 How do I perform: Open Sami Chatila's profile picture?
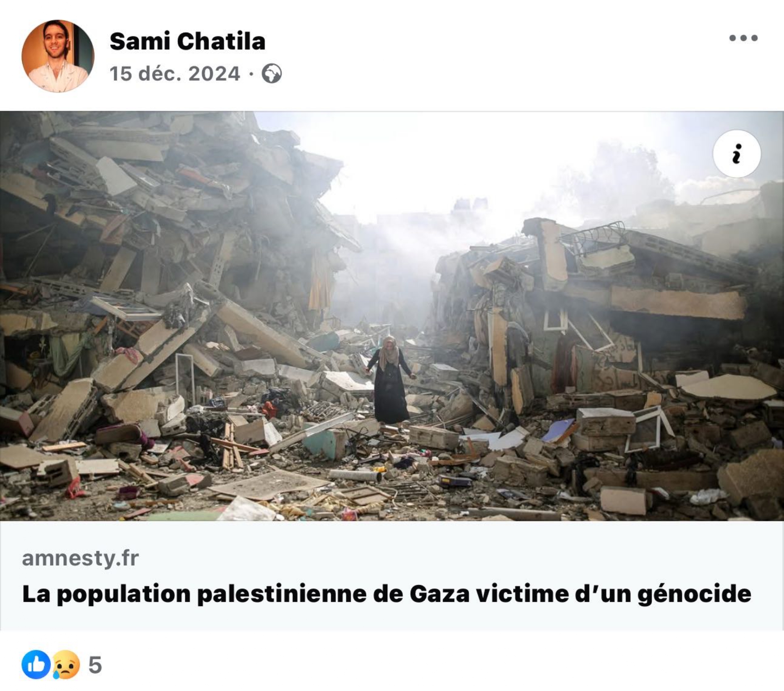pos(58,56)
